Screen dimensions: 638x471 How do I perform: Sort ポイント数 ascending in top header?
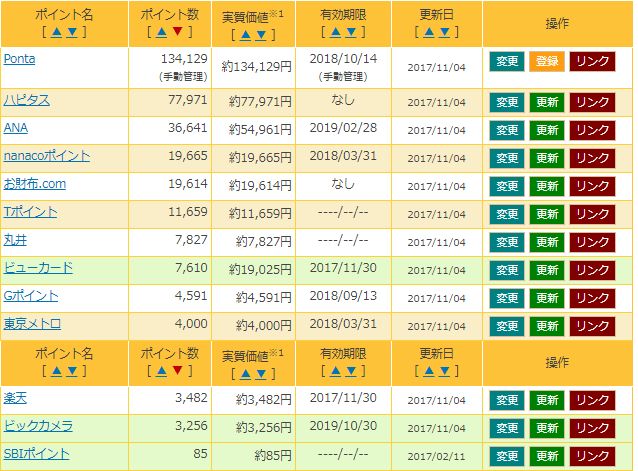pos(162,32)
